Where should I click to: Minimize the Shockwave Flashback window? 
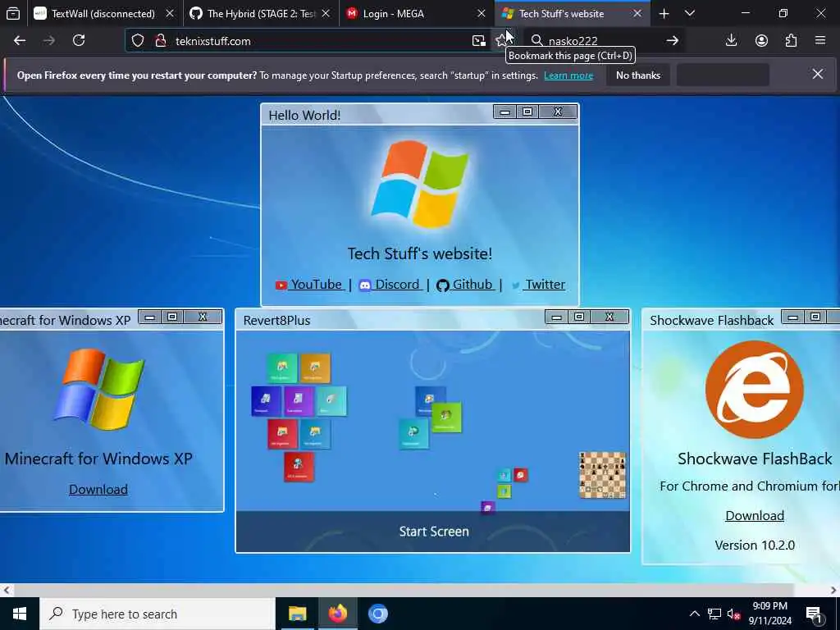pyautogui.click(x=793, y=317)
